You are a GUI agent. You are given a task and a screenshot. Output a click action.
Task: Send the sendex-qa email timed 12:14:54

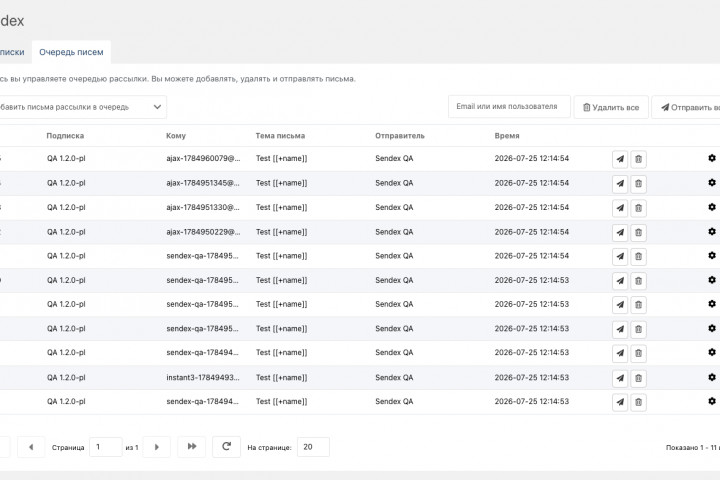click(620, 256)
